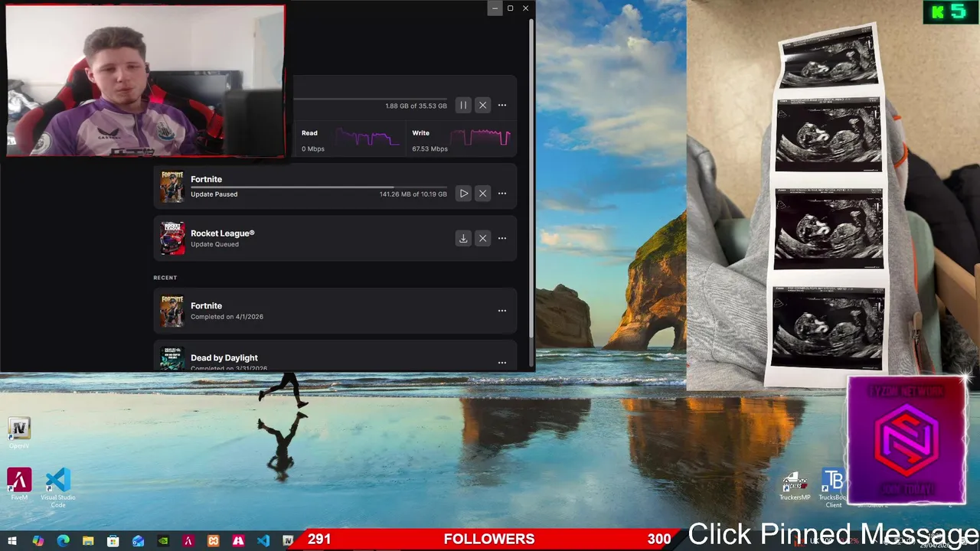Viewport: 980px width, 551px height.
Task: Open more options for paused Fortnite update
Action: (x=502, y=194)
